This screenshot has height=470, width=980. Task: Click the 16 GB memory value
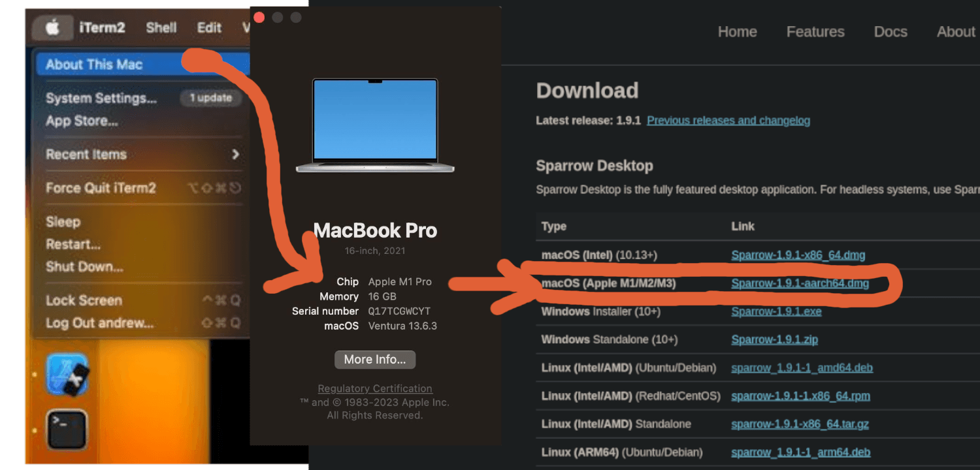coord(382,296)
